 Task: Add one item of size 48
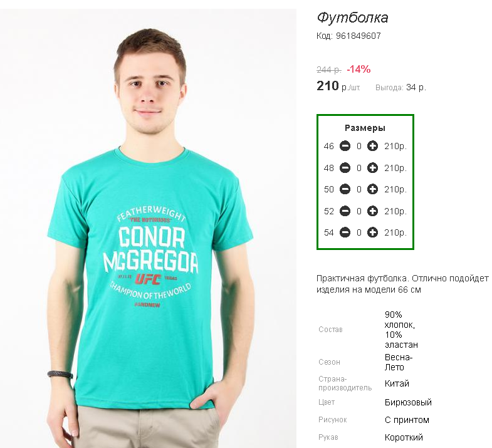point(372,168)
